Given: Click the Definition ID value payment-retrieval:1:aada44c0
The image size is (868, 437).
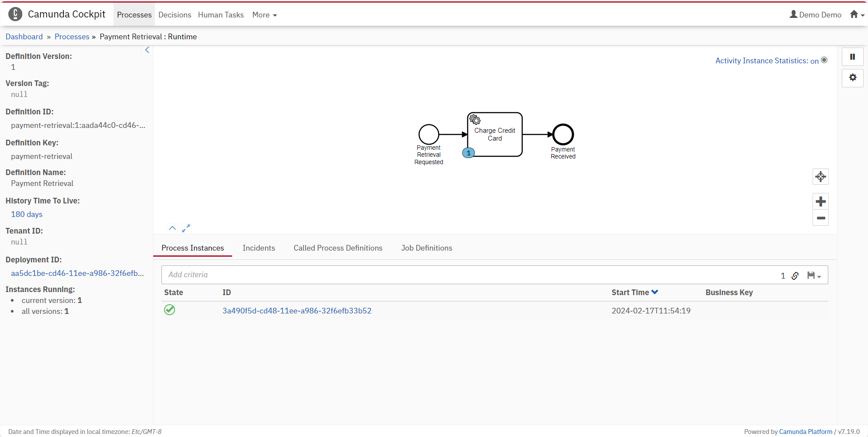Looking at the screenshot, I should [78, 125].
